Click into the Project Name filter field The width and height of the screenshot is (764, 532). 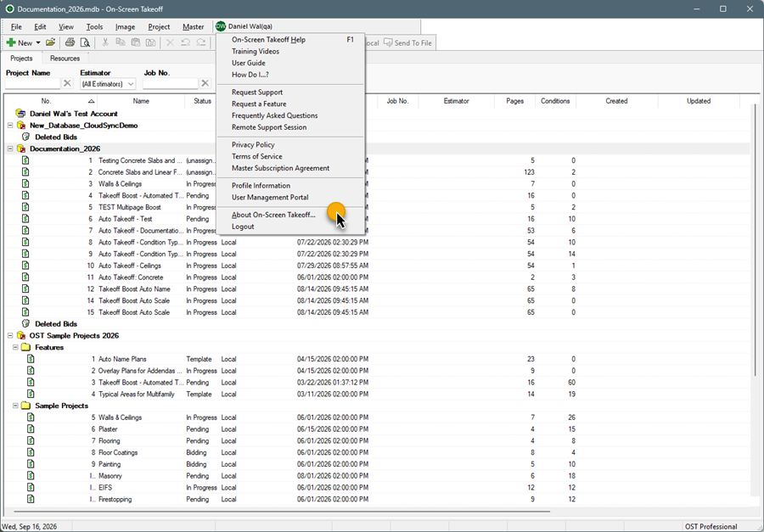(32, 84)
